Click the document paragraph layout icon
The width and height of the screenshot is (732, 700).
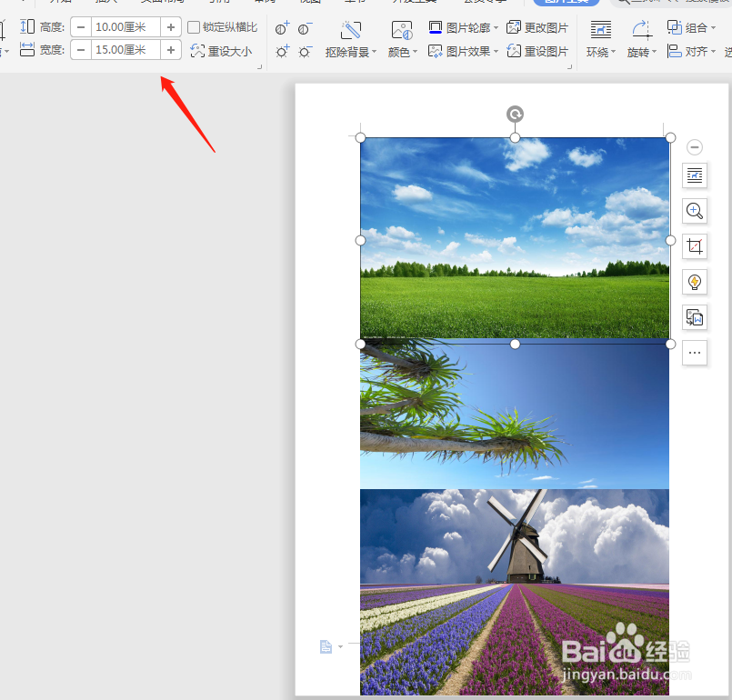click(x=326, y=646)
